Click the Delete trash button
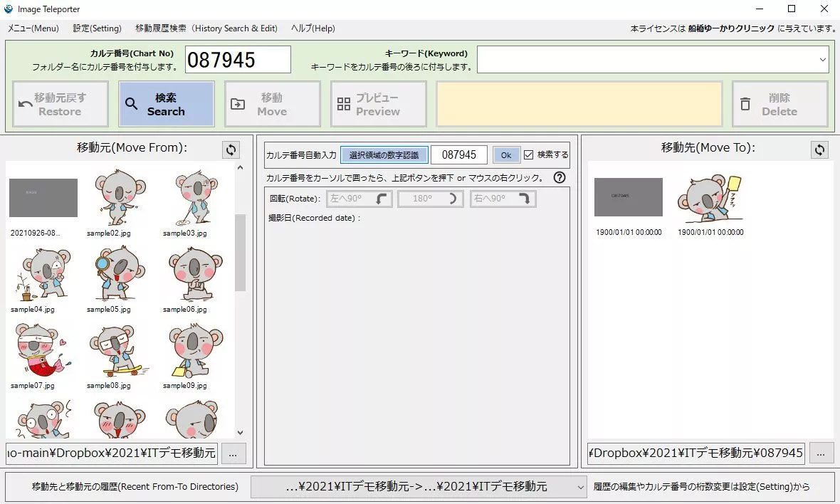 pos(779,105)
